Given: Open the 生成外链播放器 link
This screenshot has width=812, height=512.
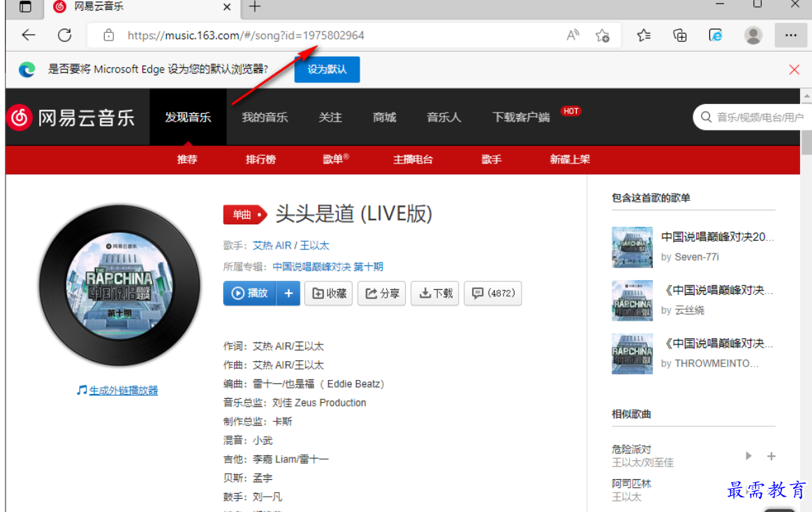Looking at the screenshot, I should click(124, 390).
